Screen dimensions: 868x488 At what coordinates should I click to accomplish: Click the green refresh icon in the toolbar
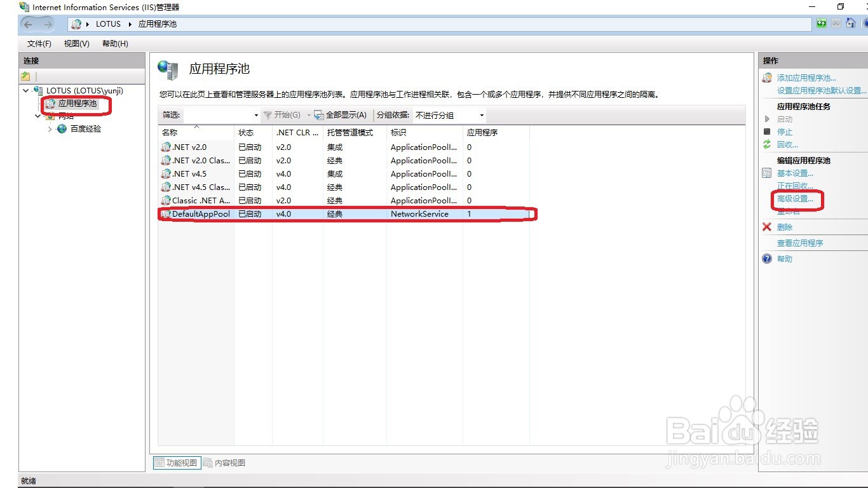tap(822, 23)
